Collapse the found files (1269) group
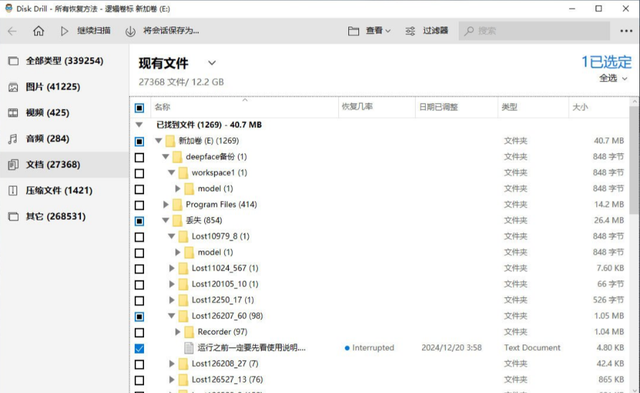 pyautogui.click(x=139, y=125)
